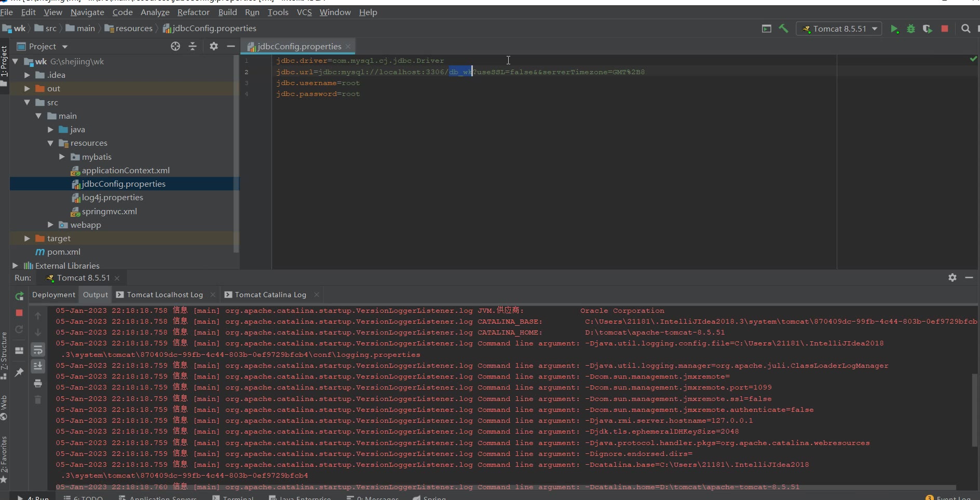Screen dimensions: 980x500
Task: Click the green Run button in the toolbar
Action: tap(894, 29)
